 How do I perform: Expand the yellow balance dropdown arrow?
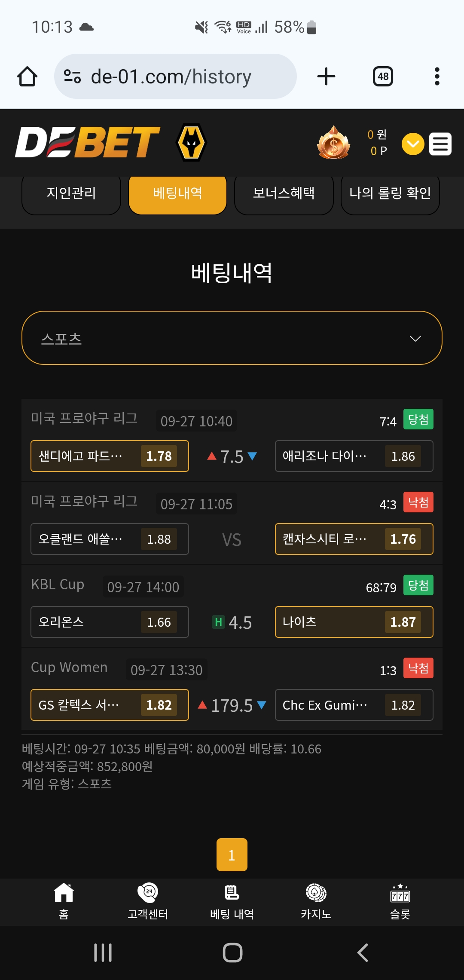pos(413,144)
